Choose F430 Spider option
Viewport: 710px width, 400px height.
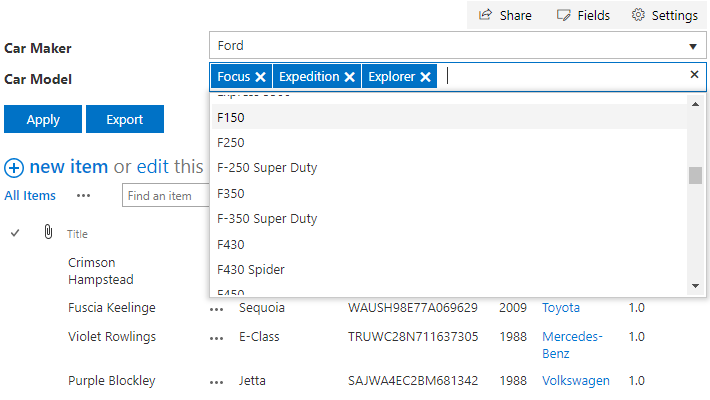[449, 270]
